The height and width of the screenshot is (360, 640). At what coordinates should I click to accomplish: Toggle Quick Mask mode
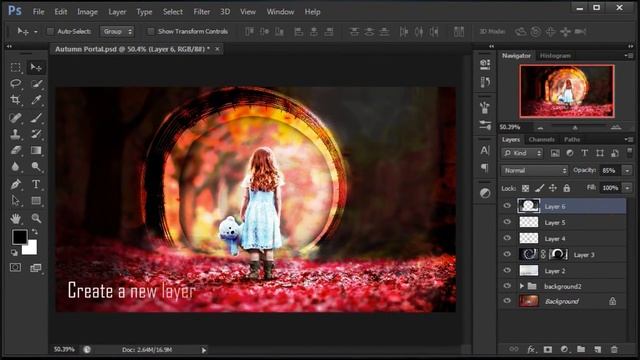(16, 268)
